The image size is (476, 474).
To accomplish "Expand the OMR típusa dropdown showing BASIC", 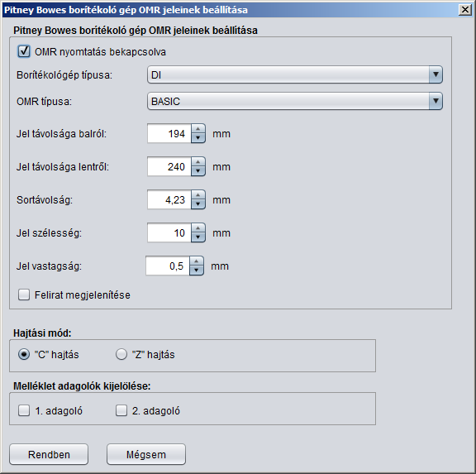I will point(295,101).
